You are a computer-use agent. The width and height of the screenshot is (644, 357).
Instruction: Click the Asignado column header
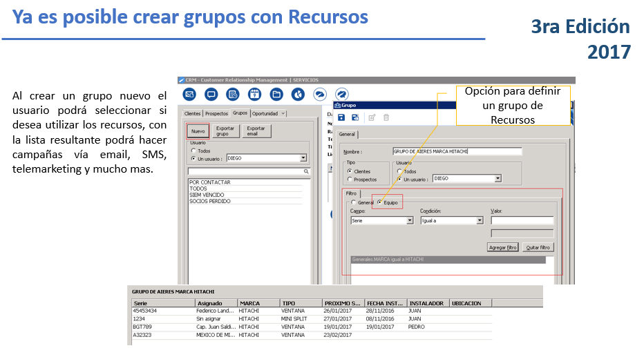(x=216, y=303)
